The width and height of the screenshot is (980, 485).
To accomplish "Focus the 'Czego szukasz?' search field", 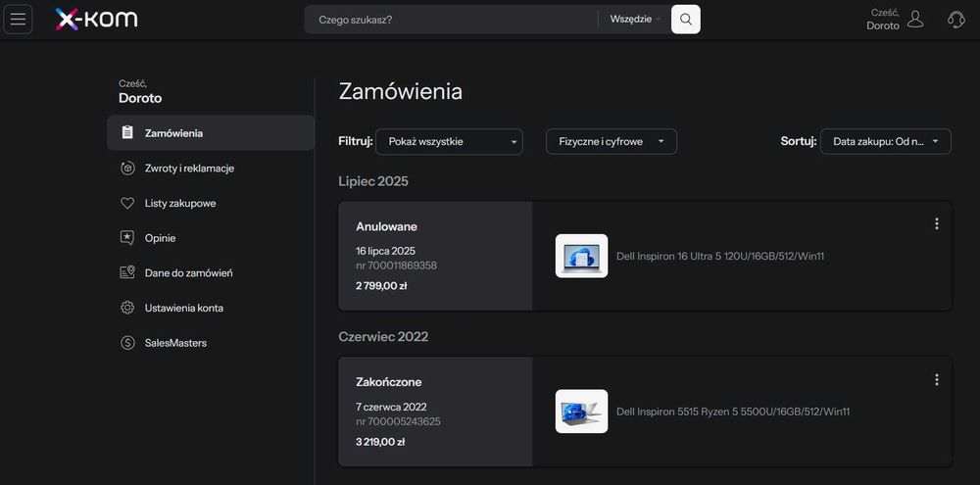I will coord(451,20).
